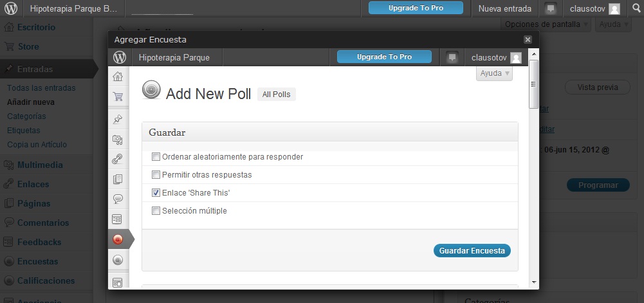Image resolution: width=644 pixels, height=303 pixels.
Task: Click the comments bubble icon in dialog sidebar
Action: tap(118, 199)
